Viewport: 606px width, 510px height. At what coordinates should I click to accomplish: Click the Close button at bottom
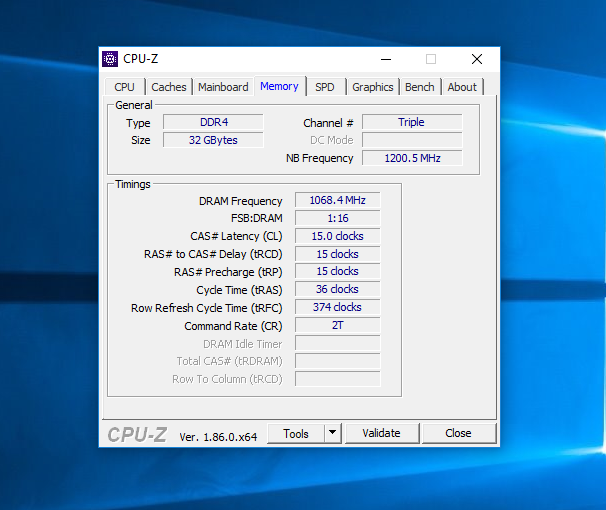coord(458,433)
